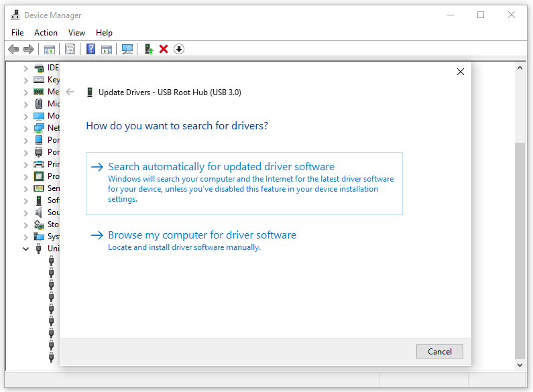
Task: Expand the Keyboards tree node
Action: 26,80
